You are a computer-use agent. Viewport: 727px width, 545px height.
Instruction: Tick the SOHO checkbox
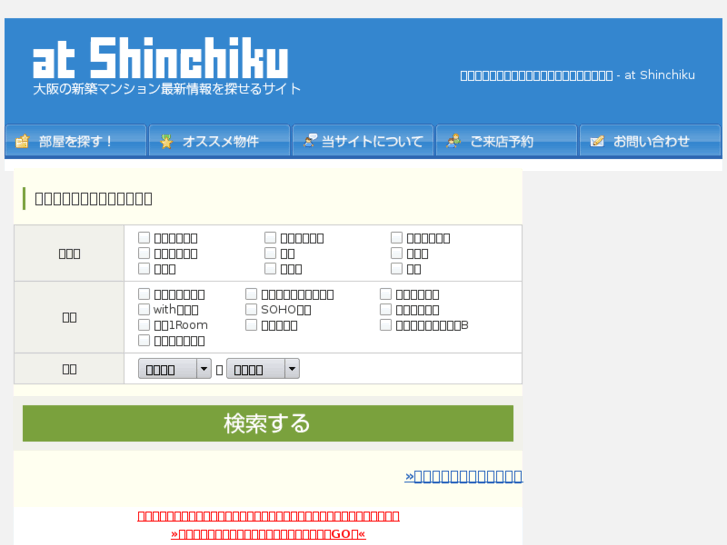click(251, 309)
